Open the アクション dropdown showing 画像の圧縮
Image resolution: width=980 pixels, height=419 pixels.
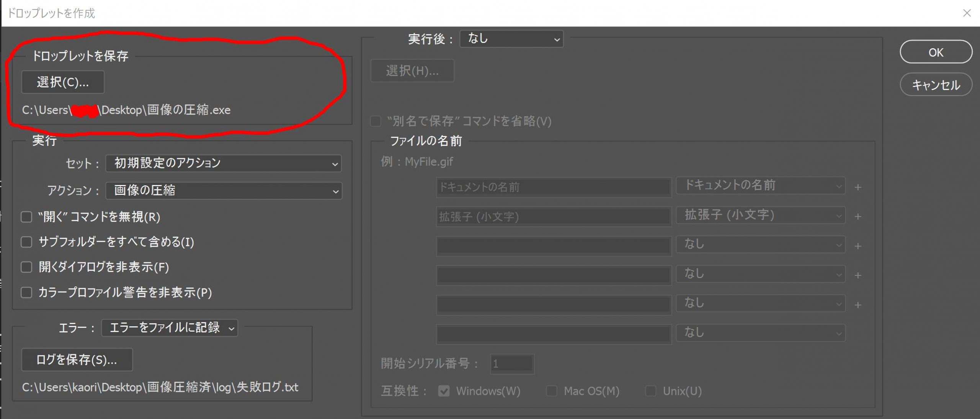coord(223,191)
